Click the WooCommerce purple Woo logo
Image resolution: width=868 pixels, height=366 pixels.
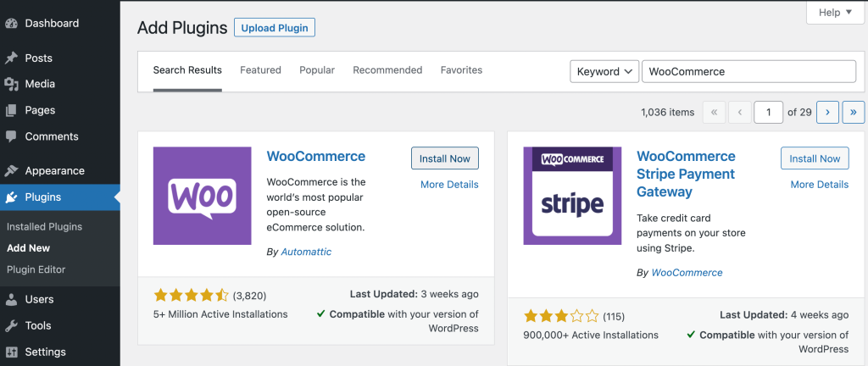pos(202,196)
